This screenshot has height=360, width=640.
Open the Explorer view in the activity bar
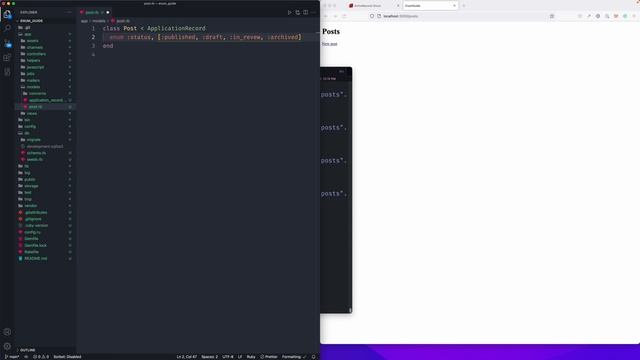[x=7, y=14]
